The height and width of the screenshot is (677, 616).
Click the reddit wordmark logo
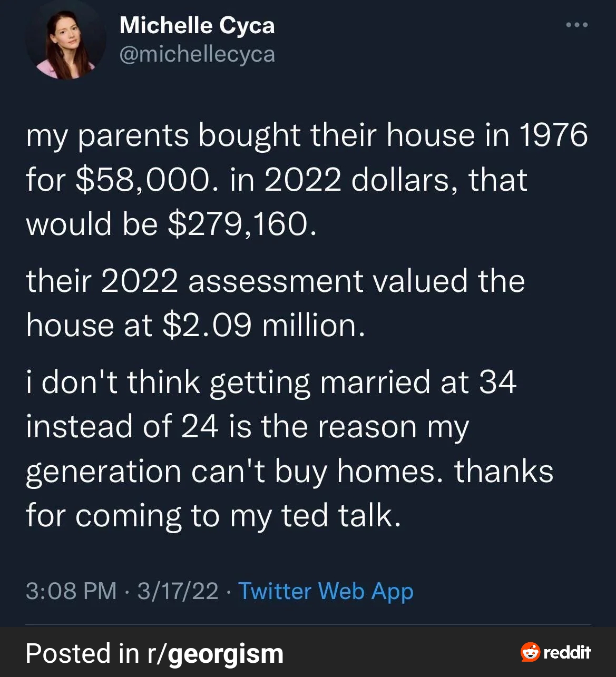click(567, 653)
